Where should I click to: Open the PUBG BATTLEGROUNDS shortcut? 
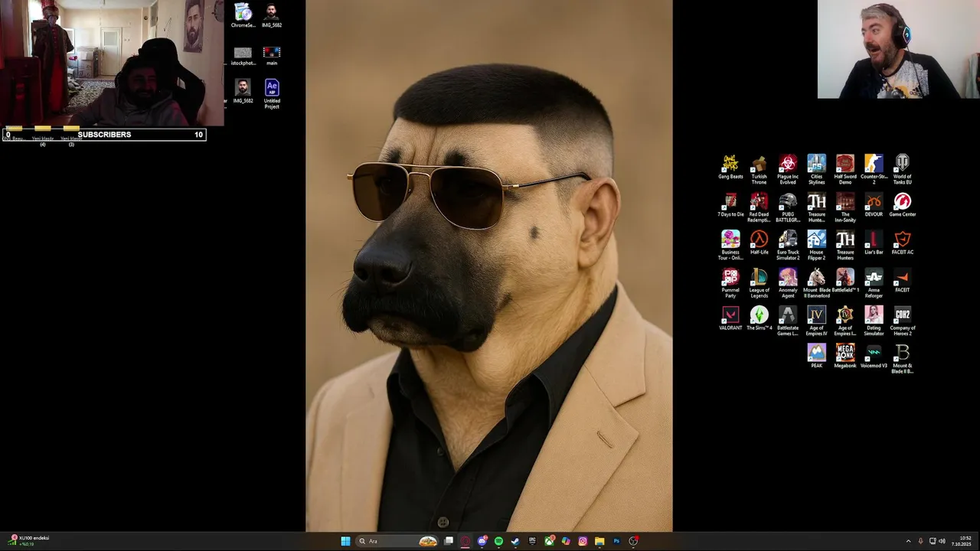click(788, 207)
